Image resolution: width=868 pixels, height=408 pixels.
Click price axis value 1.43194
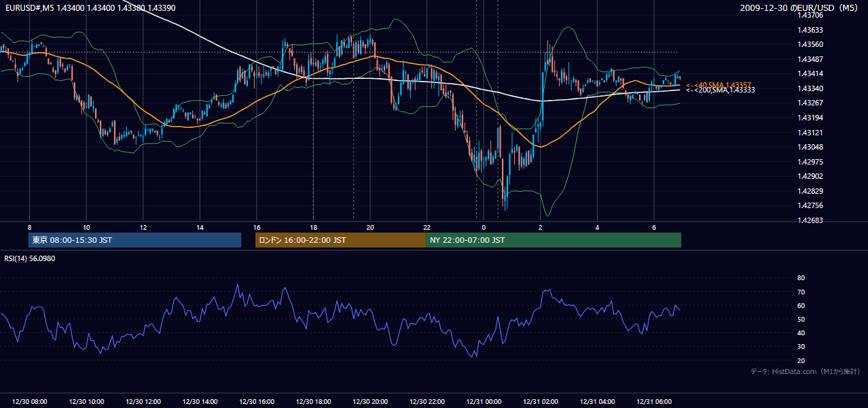[810, 118]
